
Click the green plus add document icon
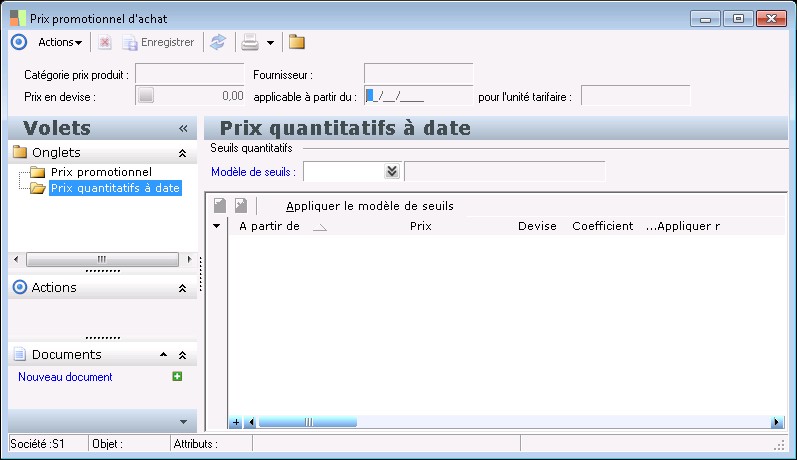point(177,376)
